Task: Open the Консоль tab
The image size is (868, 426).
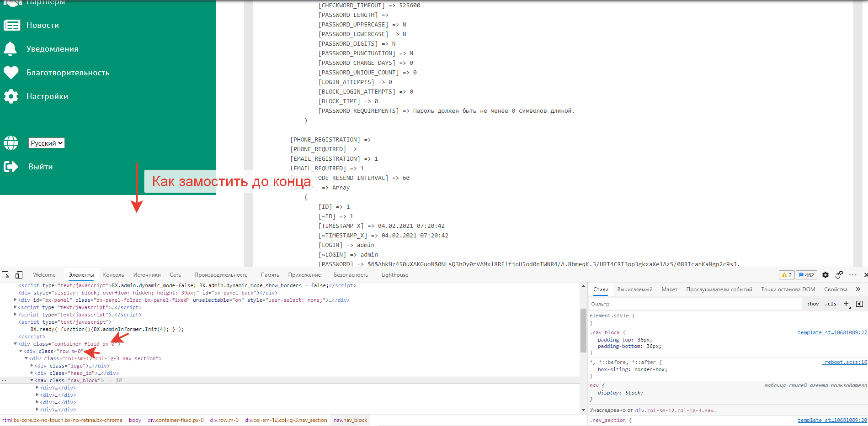Action: tap(113, 275)
